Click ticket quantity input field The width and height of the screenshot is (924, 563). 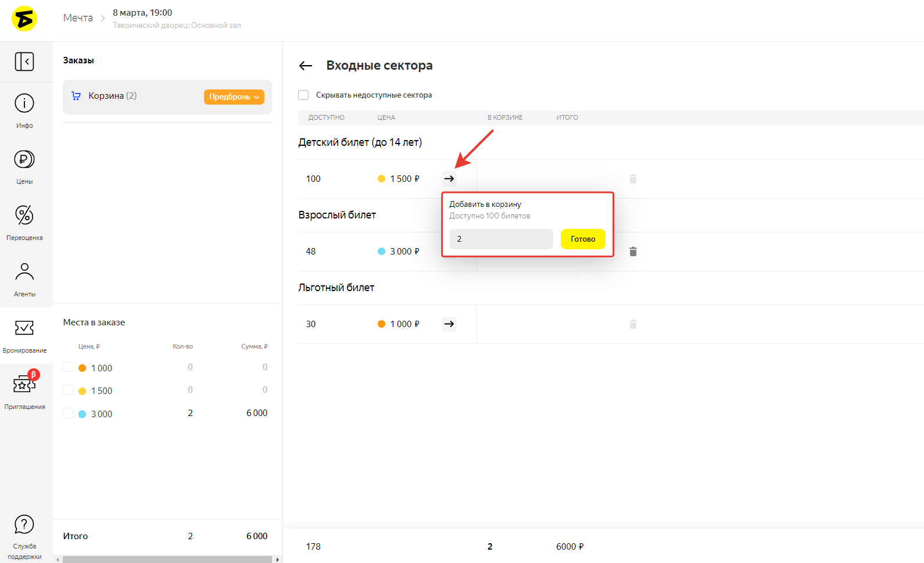[500, 239]
